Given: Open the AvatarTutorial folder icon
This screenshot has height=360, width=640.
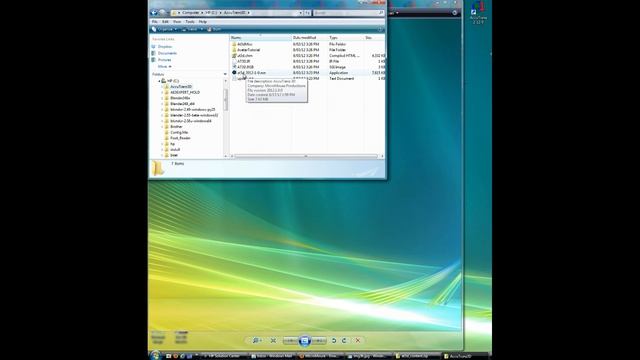Looking at the screenshot, I should click(234, 50).
